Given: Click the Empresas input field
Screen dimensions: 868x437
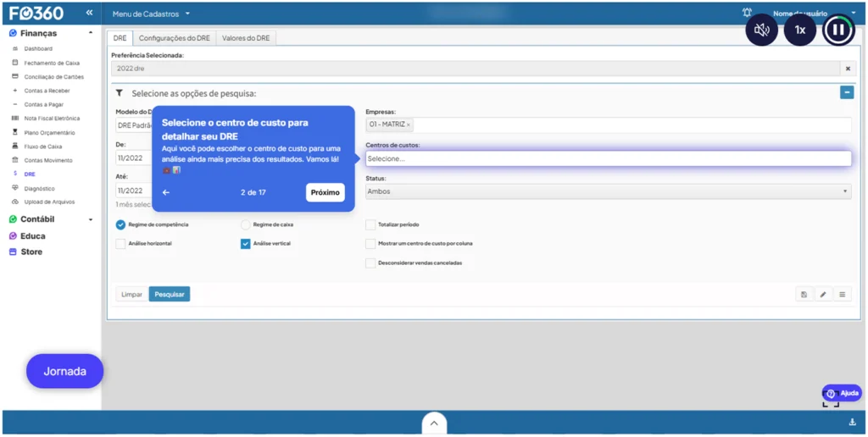Looking at the screenshot, I should (x=609, y=125).
